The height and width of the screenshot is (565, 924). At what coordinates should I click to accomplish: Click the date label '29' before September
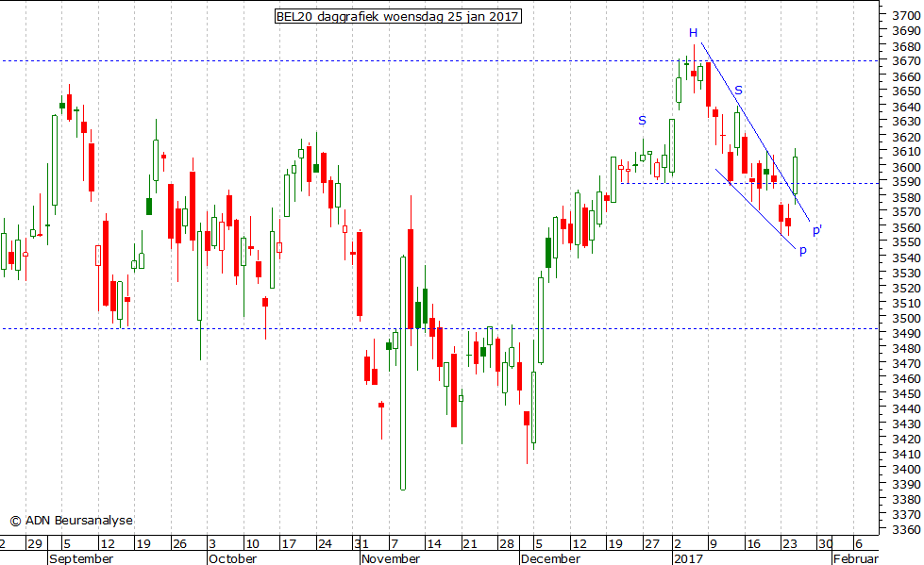click(x=35, y=544)
